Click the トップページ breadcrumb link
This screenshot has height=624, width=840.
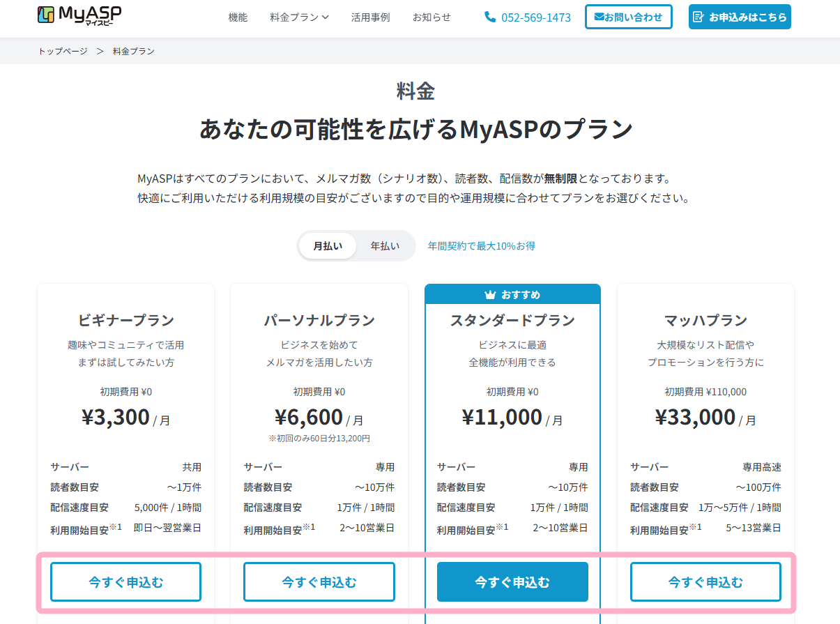click(x=63, y=52)
